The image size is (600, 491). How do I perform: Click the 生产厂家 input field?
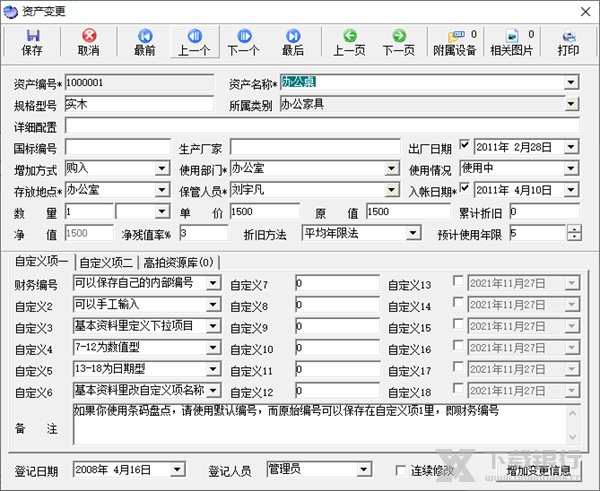315,147
